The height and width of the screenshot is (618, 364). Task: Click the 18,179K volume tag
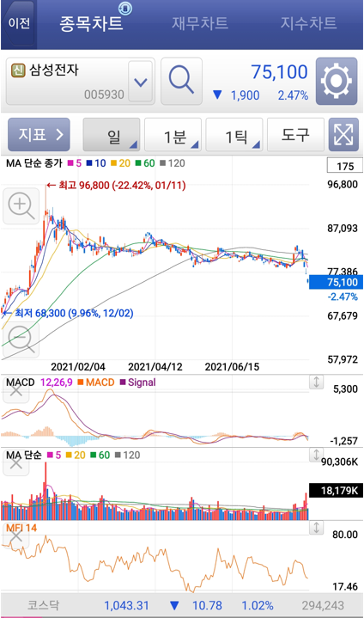[x=336, y=490]
